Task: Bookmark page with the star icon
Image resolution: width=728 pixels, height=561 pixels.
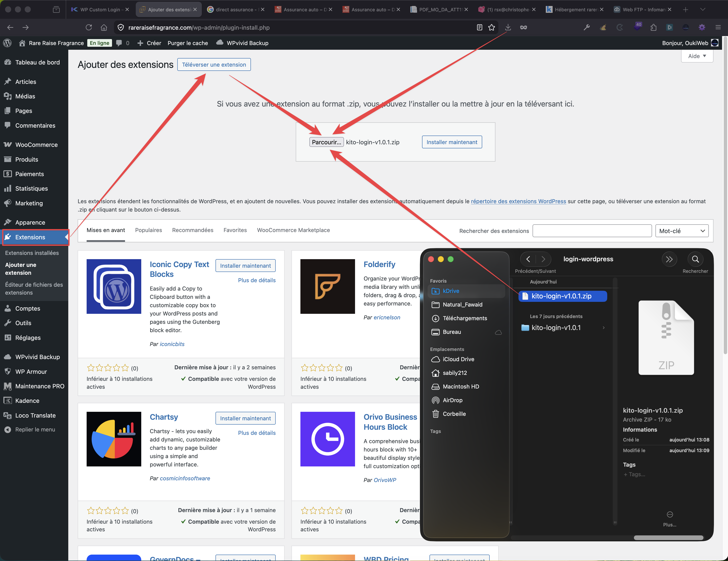Action: pos(491,27)
